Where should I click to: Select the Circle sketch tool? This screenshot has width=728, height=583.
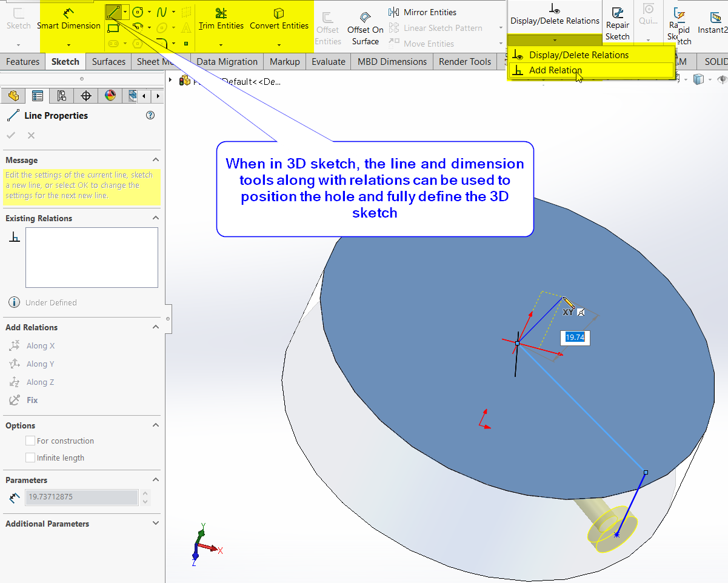138,12
